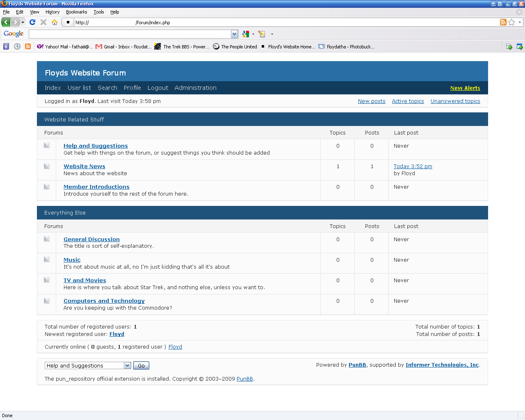Open the Bookmarks menu
This screenshot has height=420, width=525.
(76, 12)
